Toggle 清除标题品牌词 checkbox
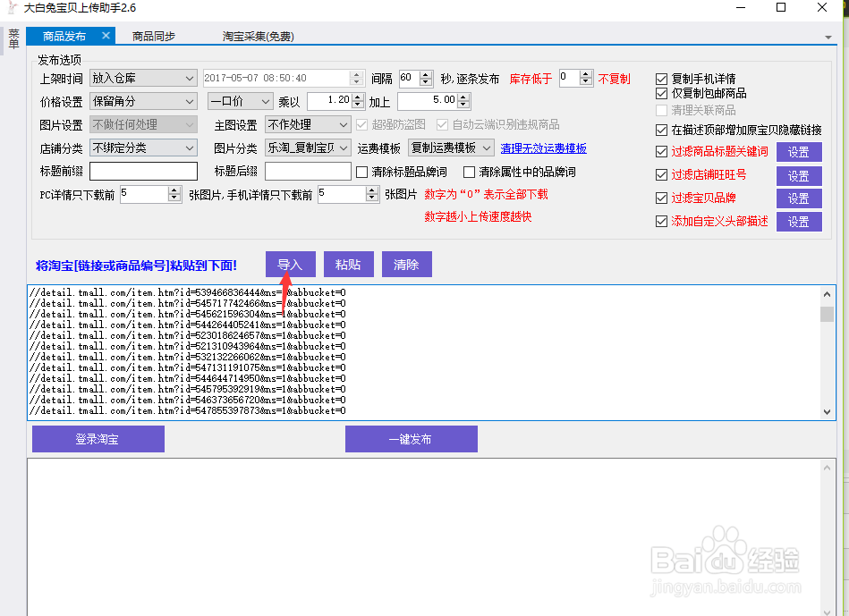The image size is (849, 616). pos(361,173)
